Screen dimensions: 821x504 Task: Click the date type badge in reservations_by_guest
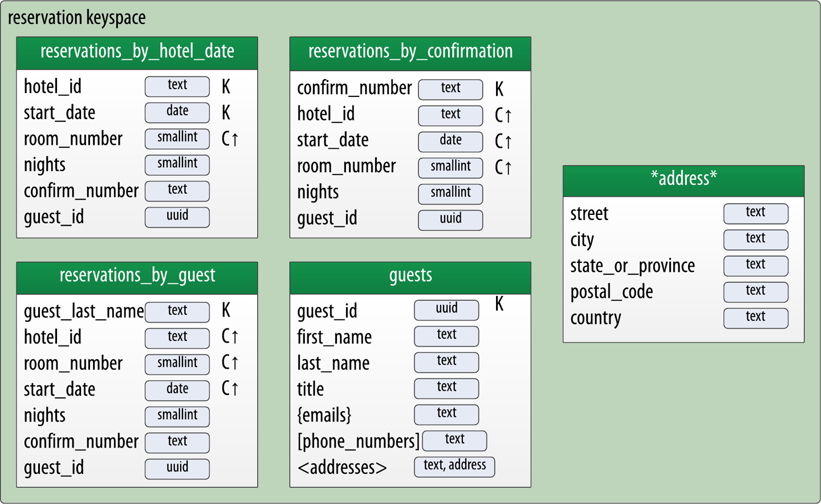177,391
